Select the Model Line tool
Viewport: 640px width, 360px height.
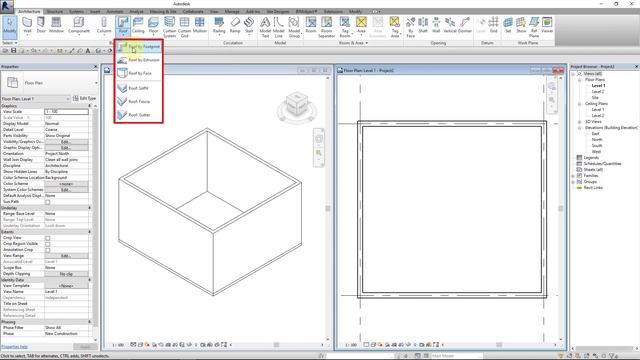tap(279, 27)
